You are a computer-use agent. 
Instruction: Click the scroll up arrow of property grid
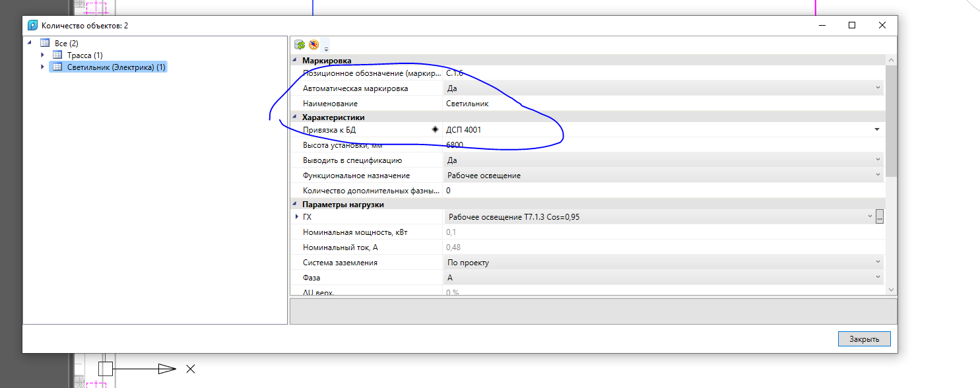891,60
